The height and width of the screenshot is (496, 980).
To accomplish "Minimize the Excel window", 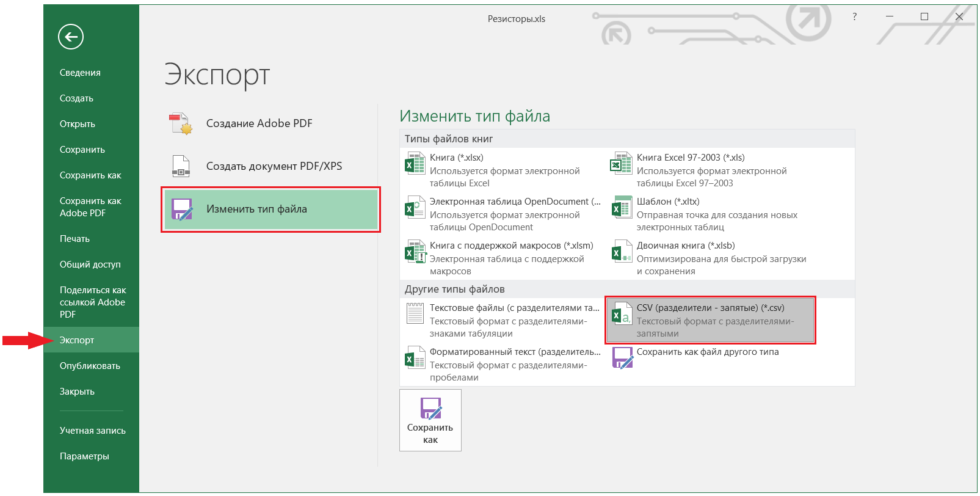I will pos(890,16).
